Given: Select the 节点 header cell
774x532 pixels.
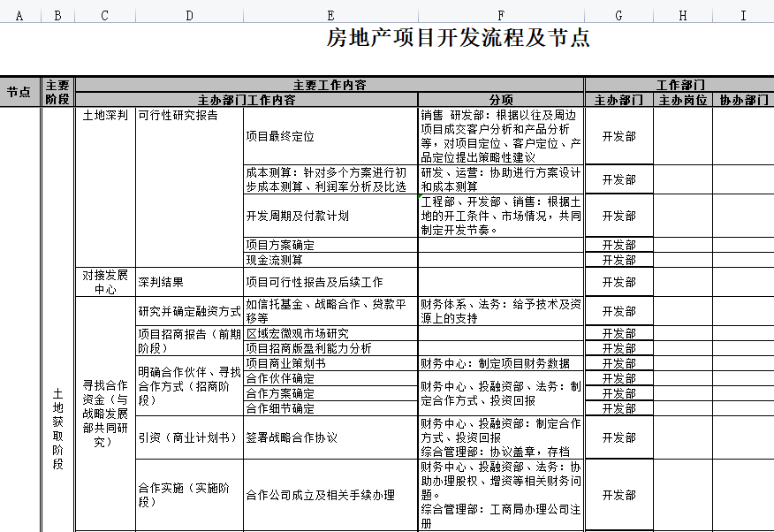Looking at the screenshot, I should (x=19, y=92).
